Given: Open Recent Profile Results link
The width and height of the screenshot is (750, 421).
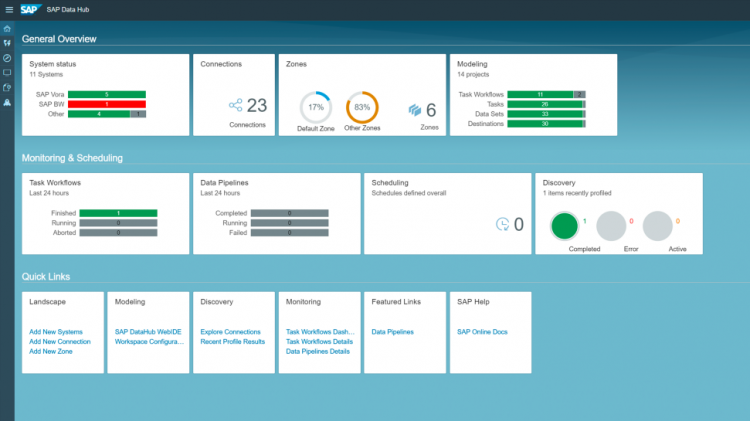Looking at the screenshot, I should (x=232, y=342).
